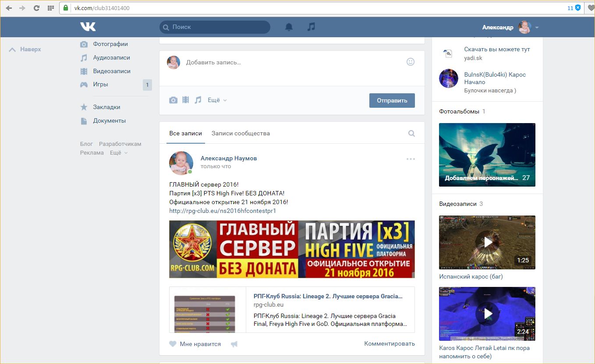This screenshot has width=595, height=364.
Task: Play the Испанский карос video
Action: [487, 242]
